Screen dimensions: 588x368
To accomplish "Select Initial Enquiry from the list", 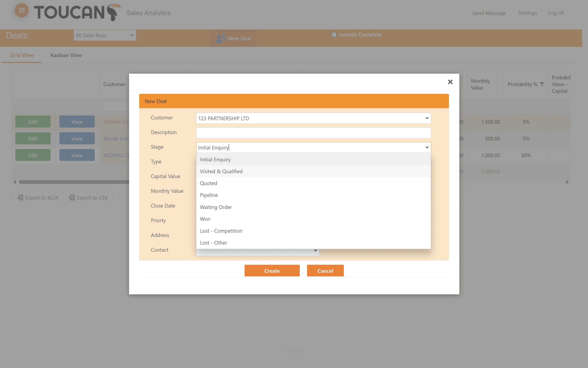I will pos(313,159).
